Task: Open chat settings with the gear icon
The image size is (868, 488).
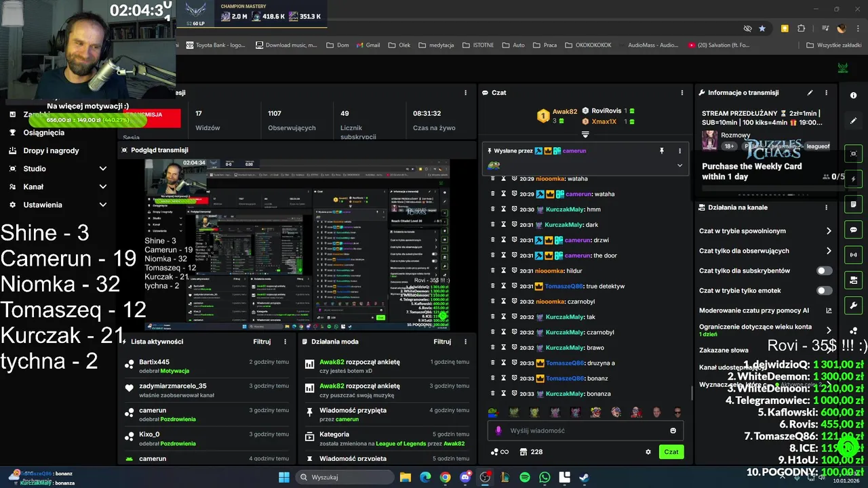Action: [x=648, y=452]
